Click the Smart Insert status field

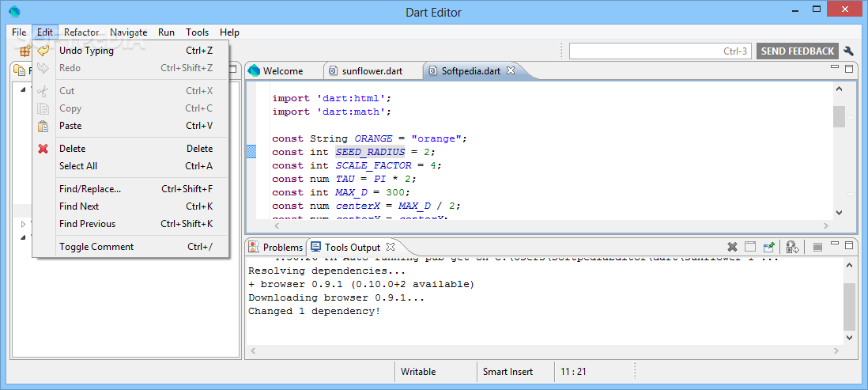click(508, 372)
